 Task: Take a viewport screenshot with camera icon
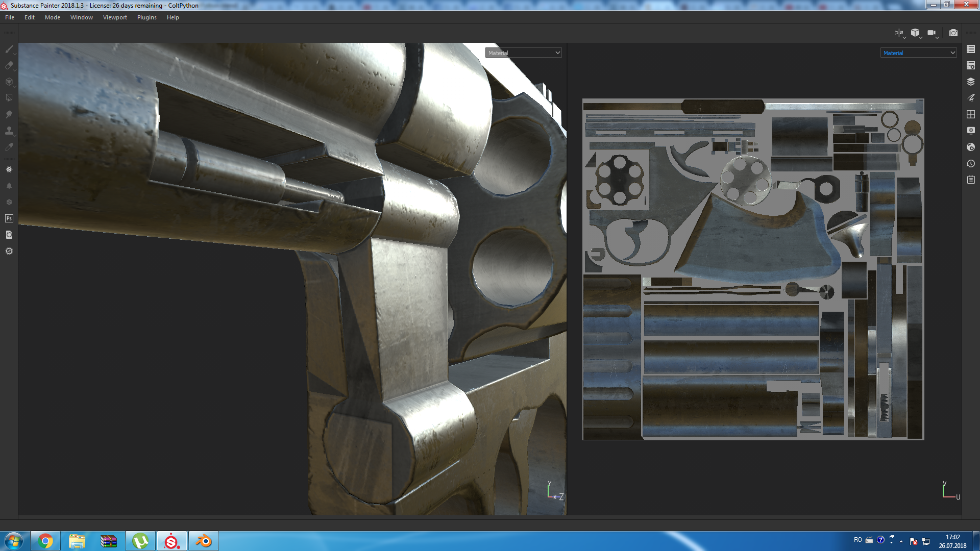coord(953,33)
